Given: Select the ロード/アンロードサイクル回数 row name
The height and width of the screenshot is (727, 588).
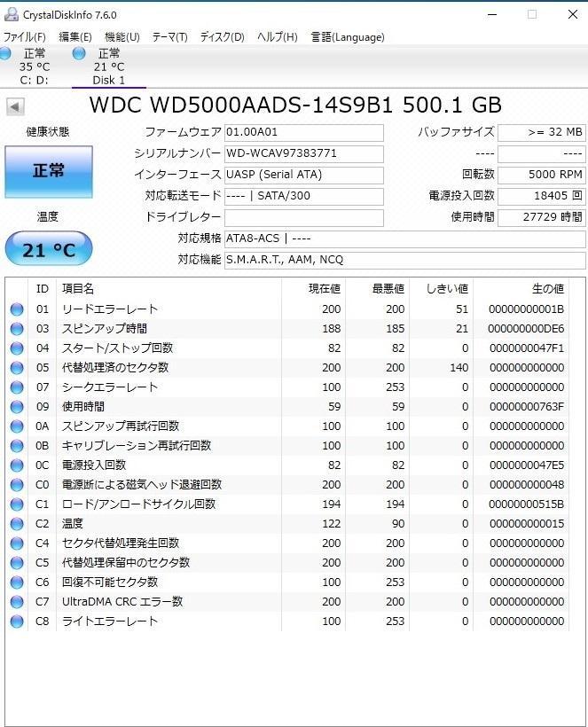Looking at the screenshot, I should 138,504.
